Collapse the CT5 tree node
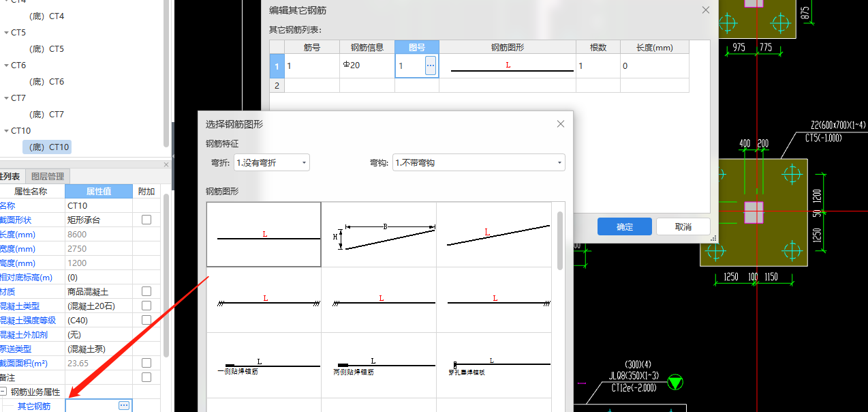The height and width of the screenshot is (412, 868). (6, 33)
